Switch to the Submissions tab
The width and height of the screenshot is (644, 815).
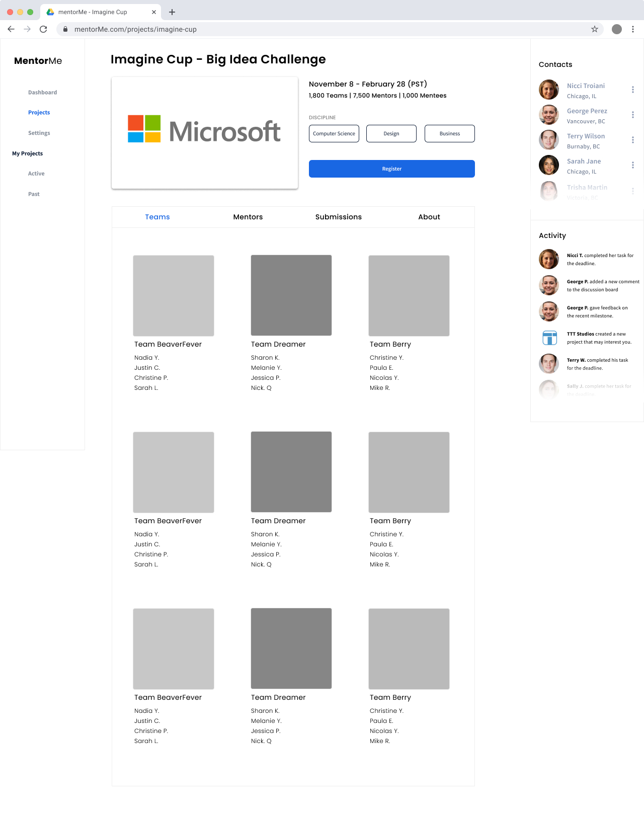click(x=339, y=217)
